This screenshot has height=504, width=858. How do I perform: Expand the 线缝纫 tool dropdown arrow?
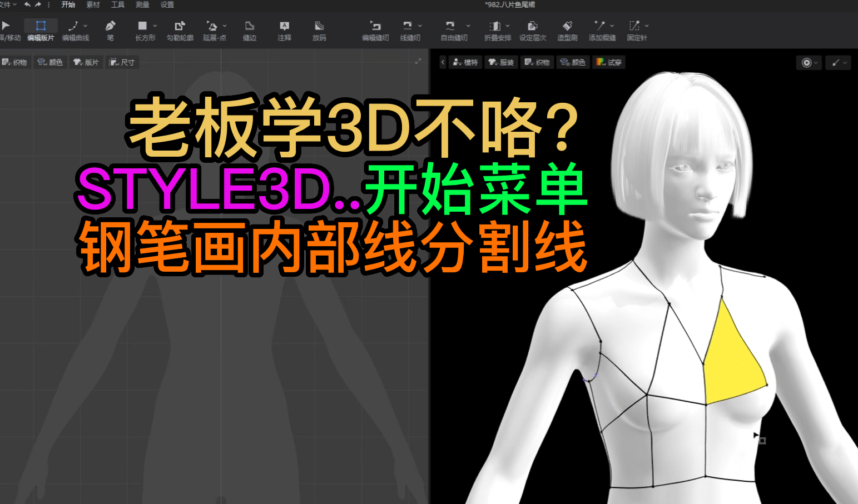(x=420, y=26)
